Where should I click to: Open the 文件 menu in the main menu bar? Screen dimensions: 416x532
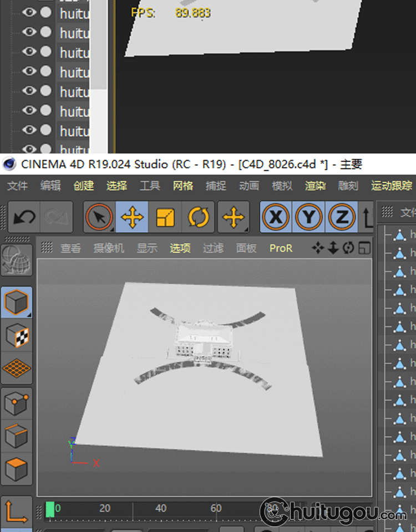click(x=17, y=186)
